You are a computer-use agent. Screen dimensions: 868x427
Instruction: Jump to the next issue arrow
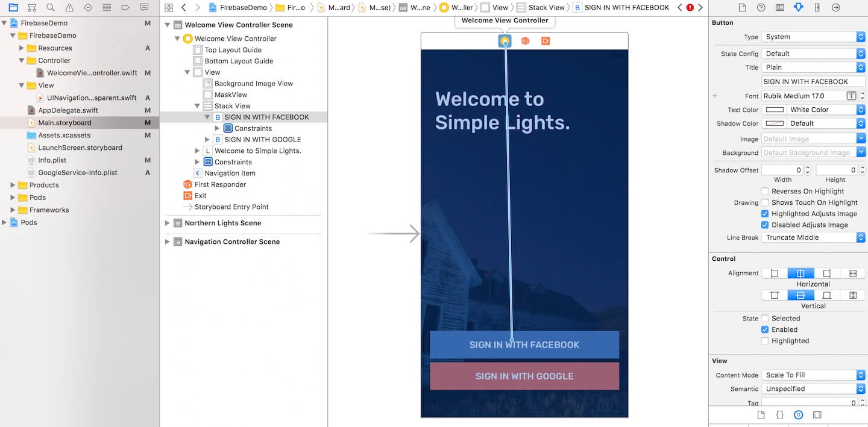click(x=700, y=7)
